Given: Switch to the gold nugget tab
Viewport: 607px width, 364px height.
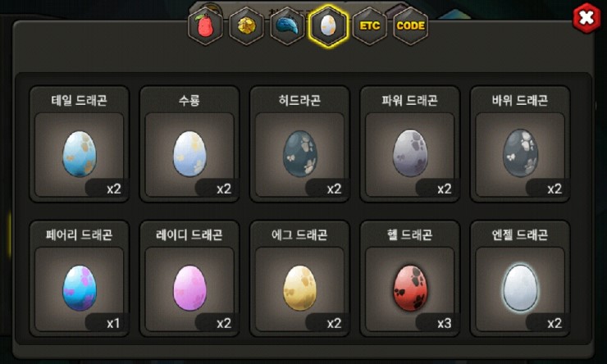Looking at the screenshot, I should 247,26.
